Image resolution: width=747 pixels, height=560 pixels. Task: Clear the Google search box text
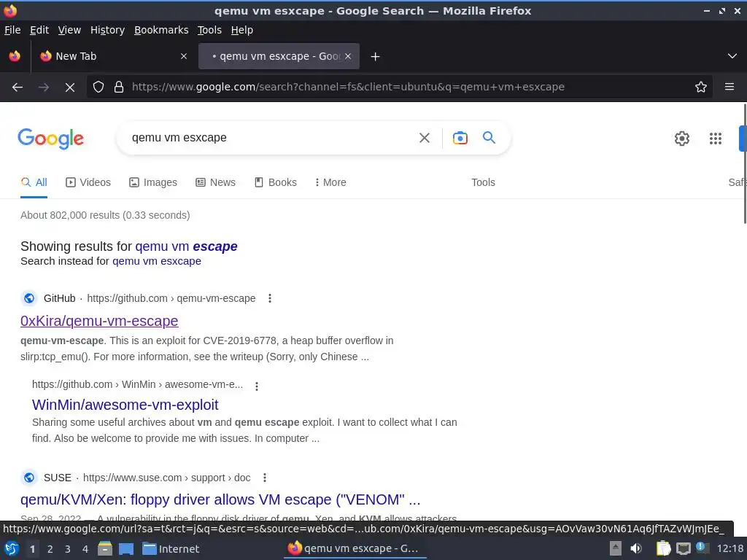[425, 138]
